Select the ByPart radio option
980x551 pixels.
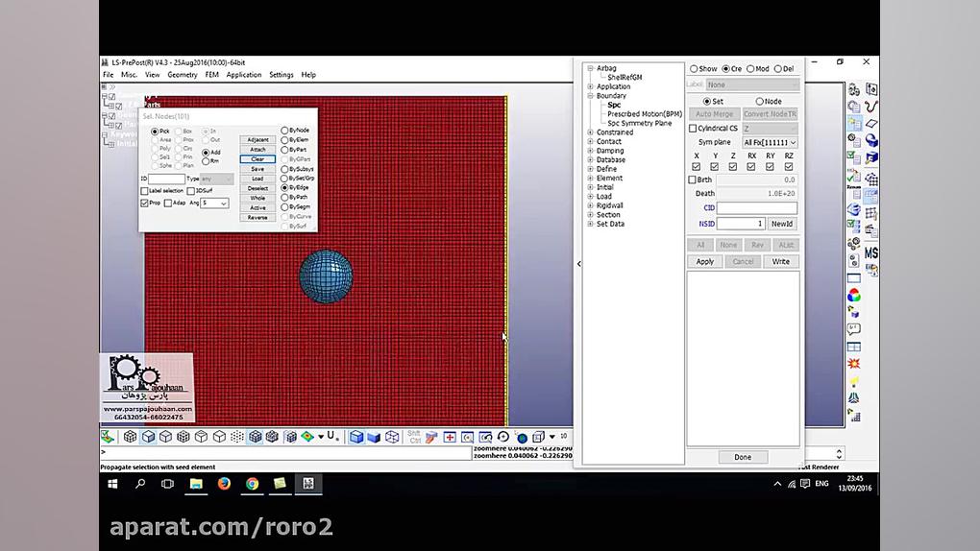284,150
